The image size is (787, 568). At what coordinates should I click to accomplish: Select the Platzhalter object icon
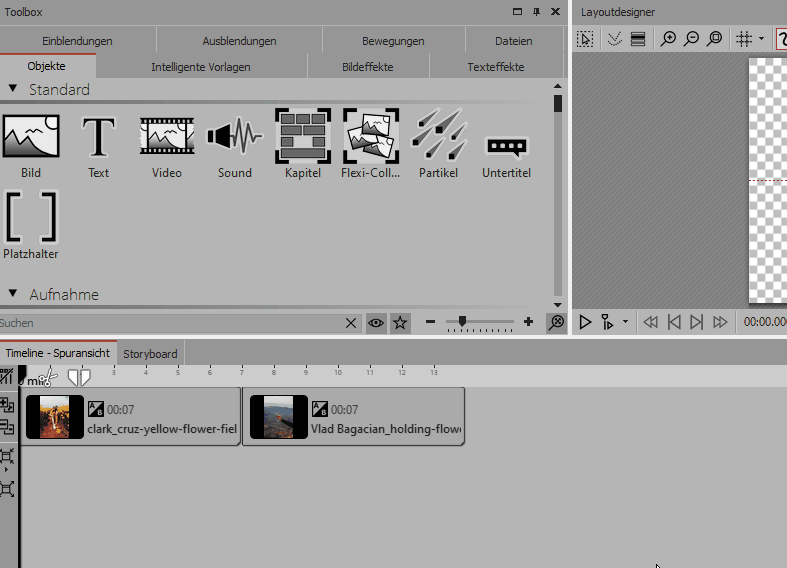tap(31, 217)
